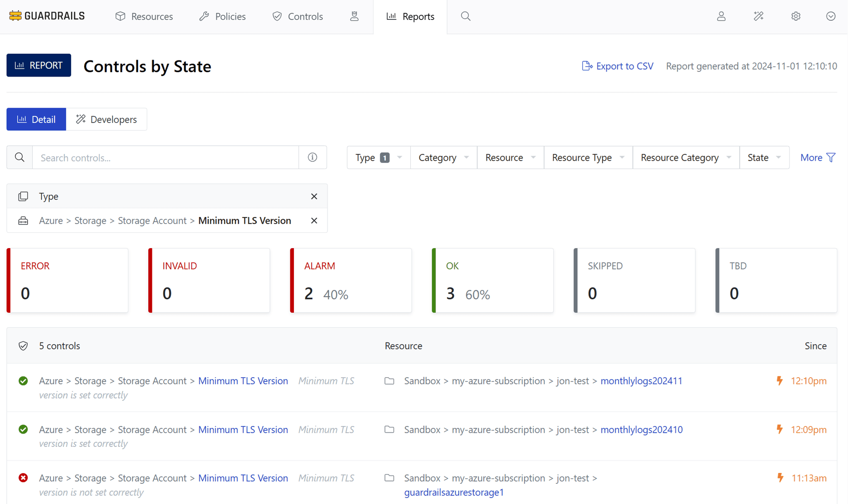
Task: Click the Type filter stack icon
Action: [23, 196]
